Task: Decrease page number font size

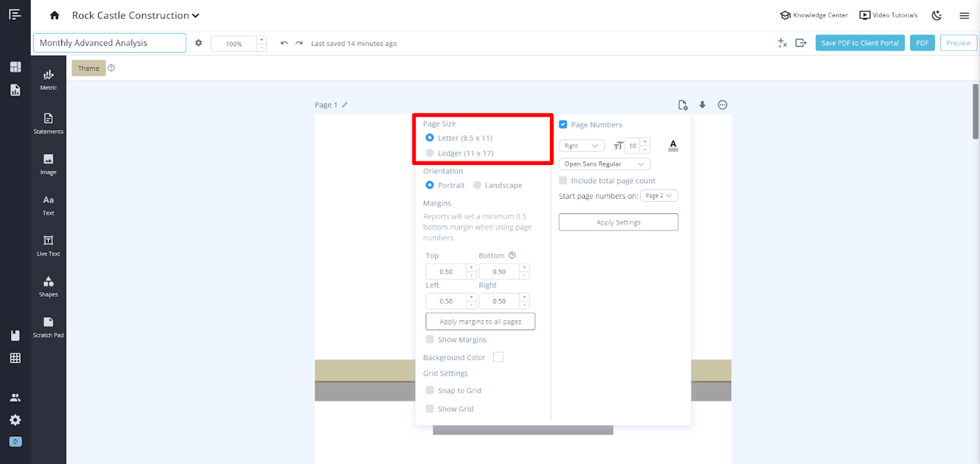Action: [x=645, y=149]
